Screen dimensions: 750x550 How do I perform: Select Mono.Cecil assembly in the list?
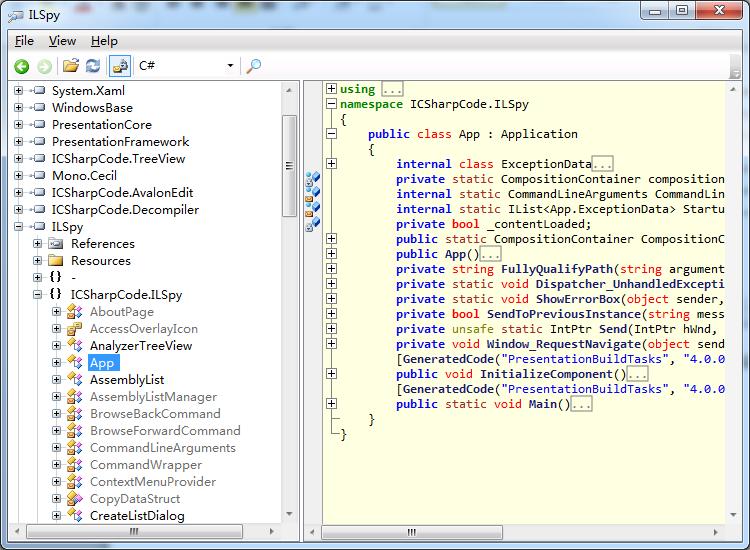[86, 176]
